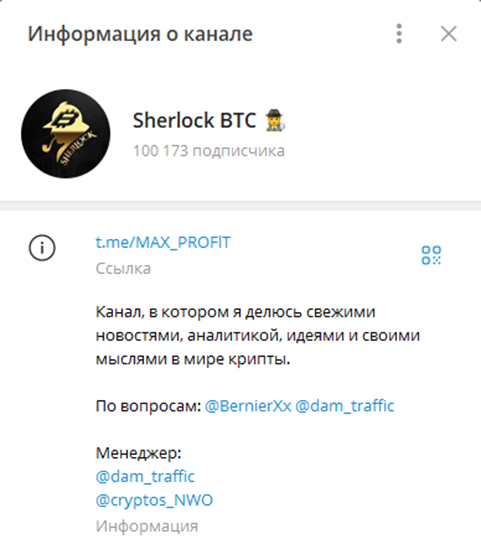The height and width of the screenshot is (539, 481).
Task: Click the channel description starting with Канал
Action: (258, 336)
